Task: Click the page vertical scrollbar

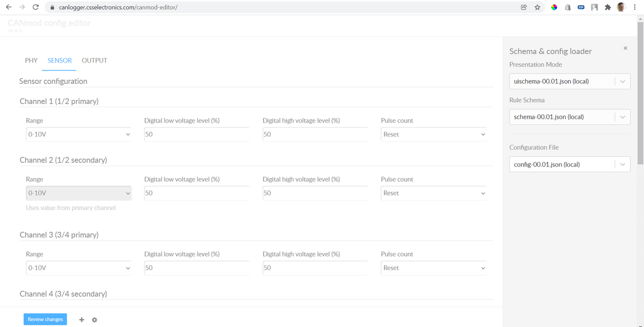Action: 640,93
